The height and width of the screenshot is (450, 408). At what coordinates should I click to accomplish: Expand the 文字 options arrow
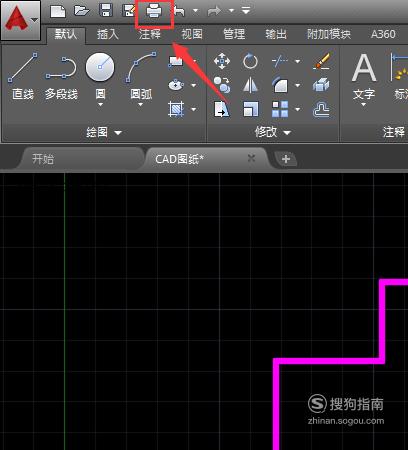[364, 105]
